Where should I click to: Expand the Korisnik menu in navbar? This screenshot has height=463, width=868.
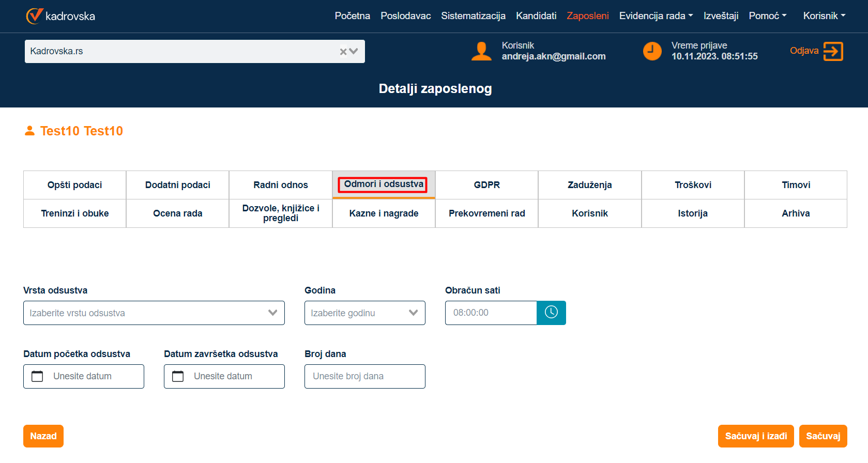pos(824,16)
